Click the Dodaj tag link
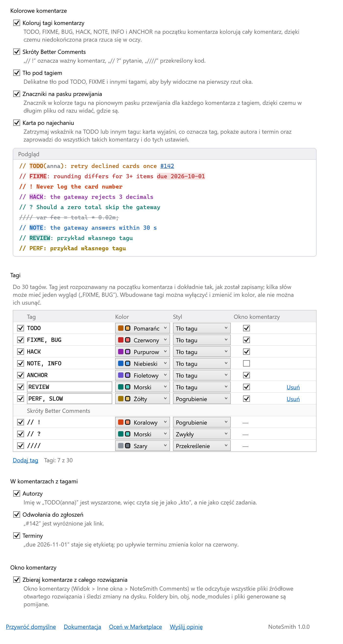This screenshot has height=644, width=343. [x=25, y=460]
